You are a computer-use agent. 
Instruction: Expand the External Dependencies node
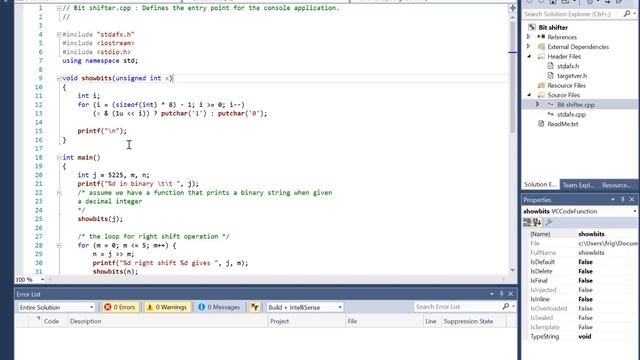point(529,47)
